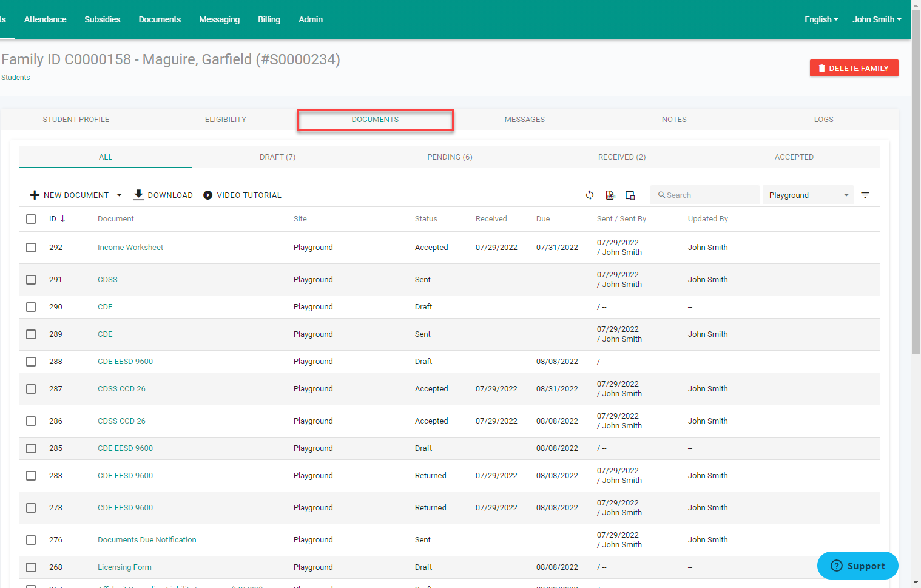The width and height of the screenshot is (921, 588).
Task: Open the Support help widget
Action: [857, 566]
